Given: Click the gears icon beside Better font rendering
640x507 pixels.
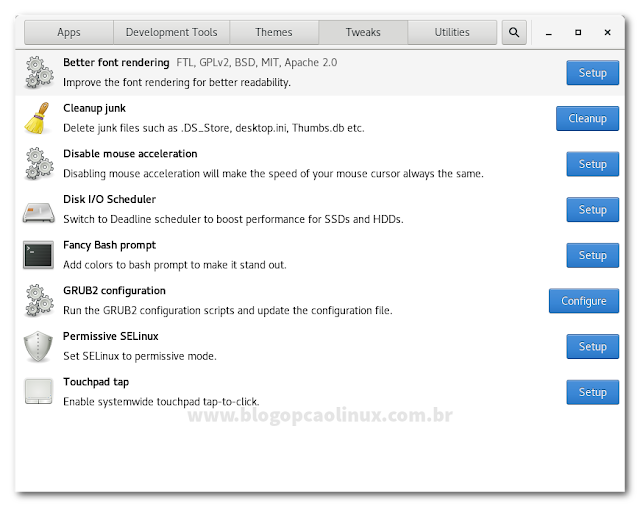Looking at the screenshot, I should 39,73.
